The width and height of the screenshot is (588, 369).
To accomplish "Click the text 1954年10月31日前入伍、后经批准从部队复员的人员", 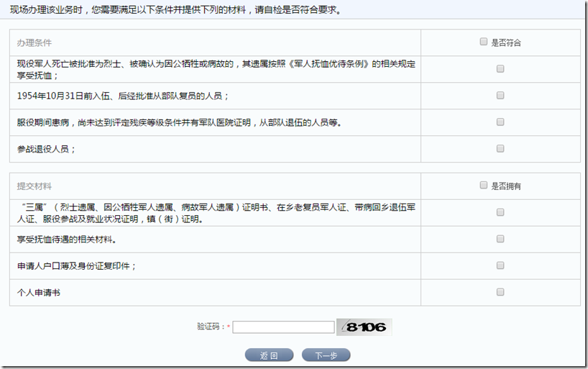I will coord(119,96).
